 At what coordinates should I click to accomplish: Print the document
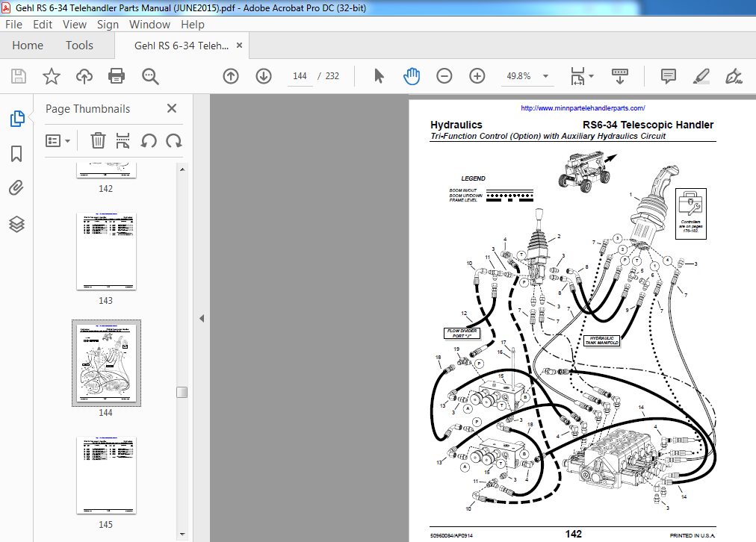pos(117,76)
